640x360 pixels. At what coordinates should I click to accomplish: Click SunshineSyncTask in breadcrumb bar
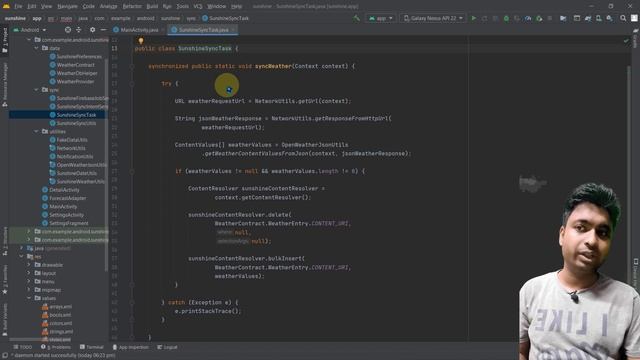coord(226,18)
